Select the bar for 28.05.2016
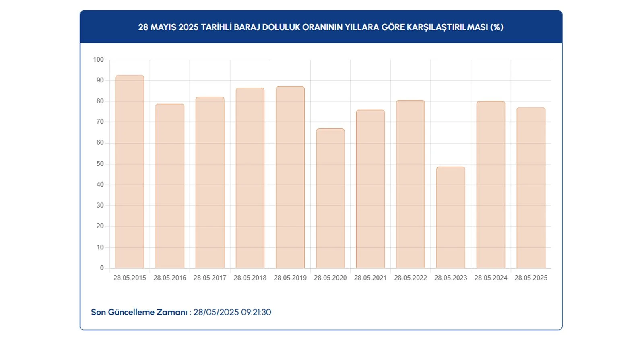Screen dimensions: 644x362 click(x=170, y=186)
